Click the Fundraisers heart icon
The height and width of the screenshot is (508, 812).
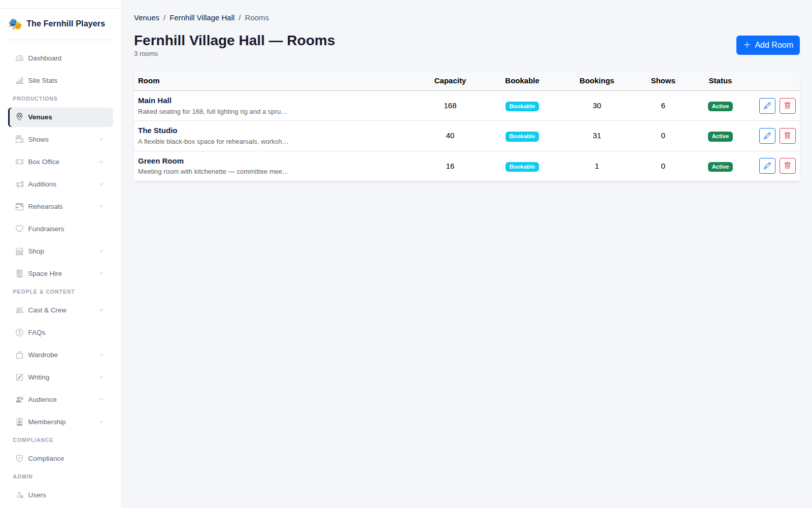point(19,229)
